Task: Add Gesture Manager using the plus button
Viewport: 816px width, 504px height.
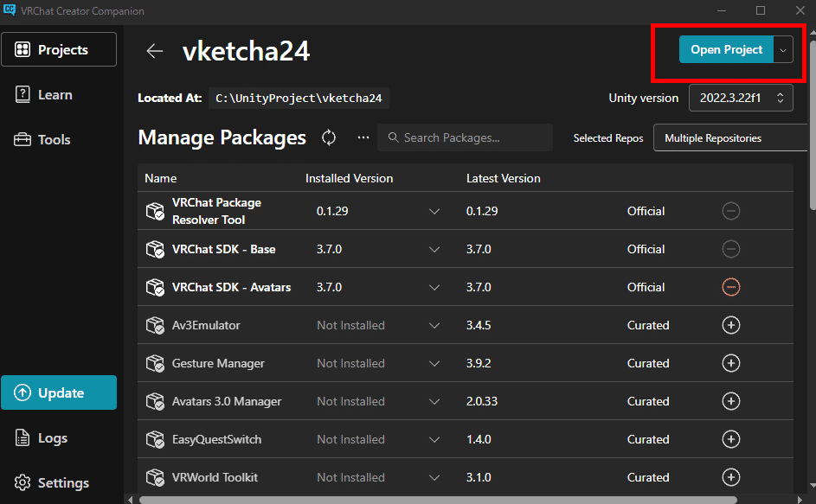Action: [x=731, y=363]
